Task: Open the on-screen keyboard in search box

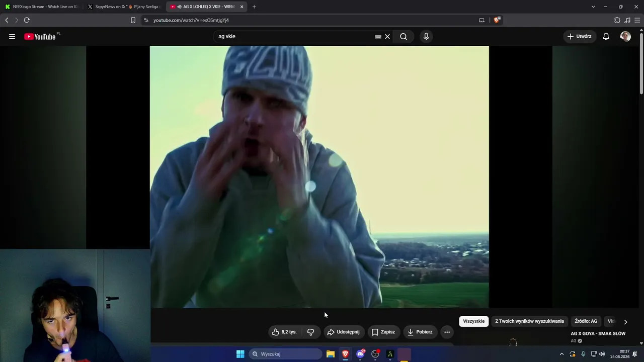Action: [378, 36]
